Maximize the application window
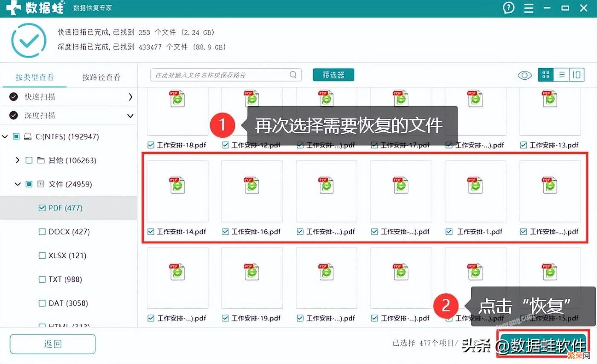The height and width of the screenshot is (364, 597). click(565, 8)
